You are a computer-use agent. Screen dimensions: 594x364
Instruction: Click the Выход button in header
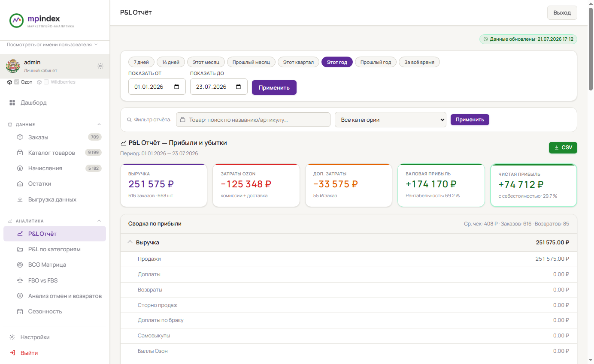coord(562,12)
